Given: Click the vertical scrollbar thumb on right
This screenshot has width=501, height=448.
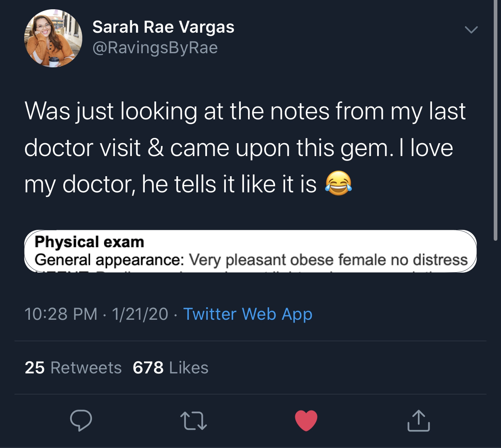Looking at the screenshot, I should point(496,121).
